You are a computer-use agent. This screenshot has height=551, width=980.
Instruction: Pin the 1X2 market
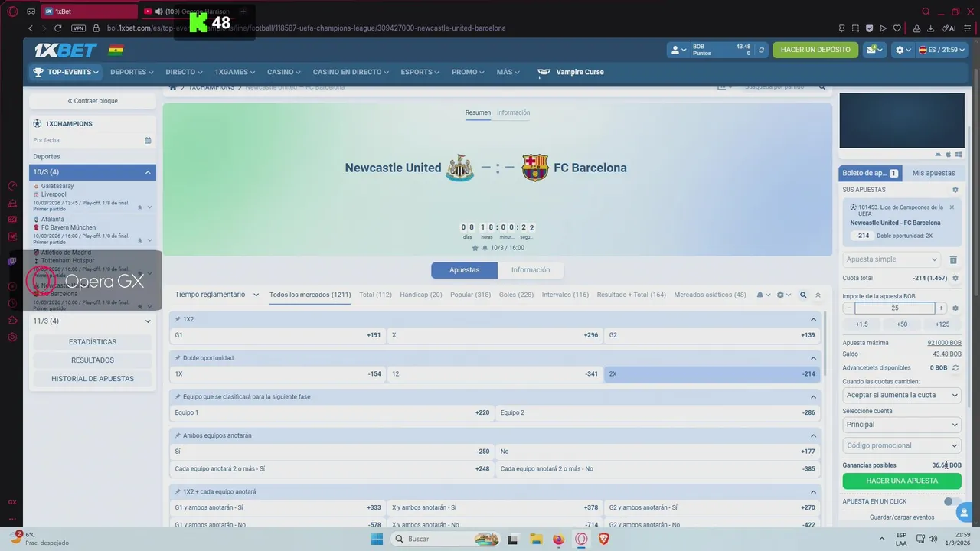[x=178, y=319]
